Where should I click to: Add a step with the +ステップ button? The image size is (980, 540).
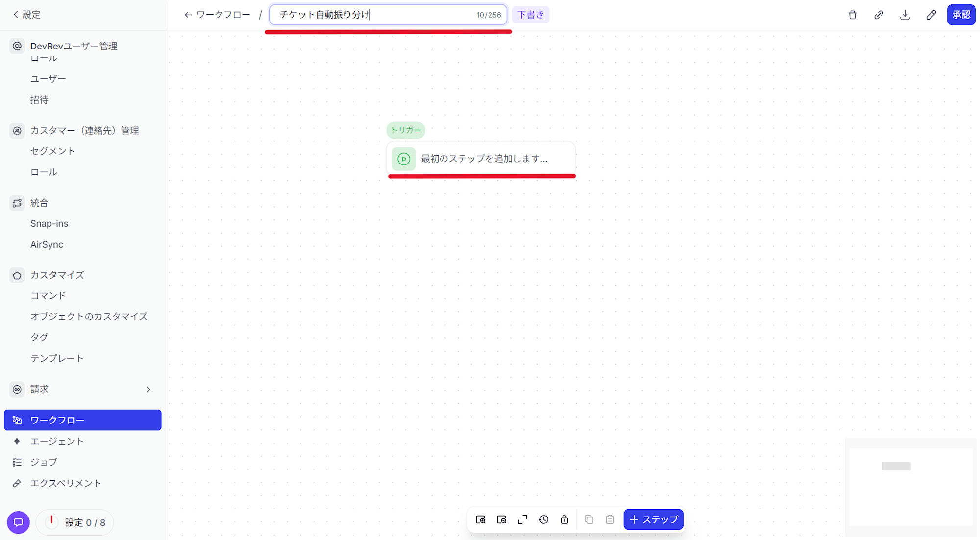click(x=653, y=519)
